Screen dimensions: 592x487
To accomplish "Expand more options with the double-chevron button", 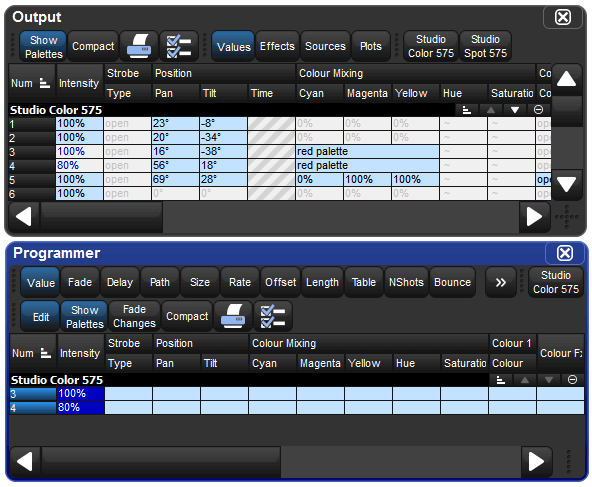I will coord(501,282).
